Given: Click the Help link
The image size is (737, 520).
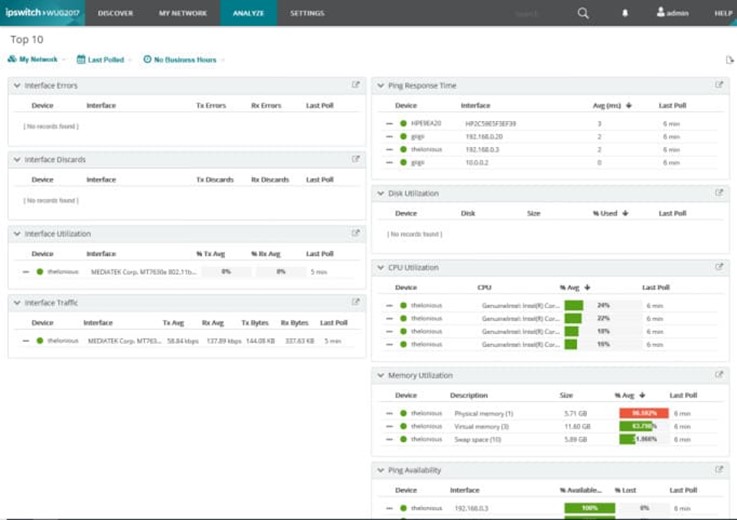Looking at the screenshot, I should tap(723, 13).
